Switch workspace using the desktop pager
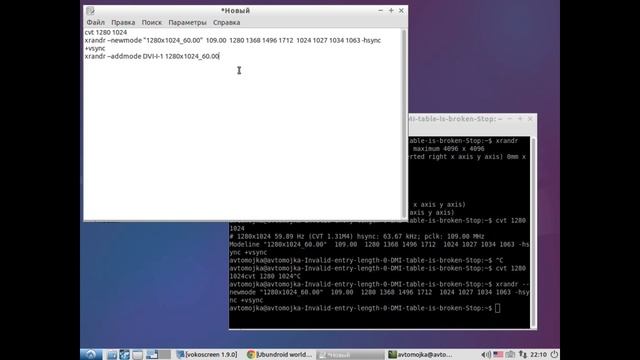This screenshot has height=360, width=640. (158, 355)
